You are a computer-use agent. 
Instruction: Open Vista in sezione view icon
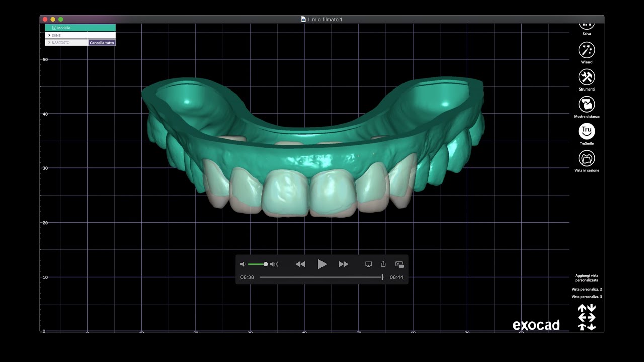point(587,158)
